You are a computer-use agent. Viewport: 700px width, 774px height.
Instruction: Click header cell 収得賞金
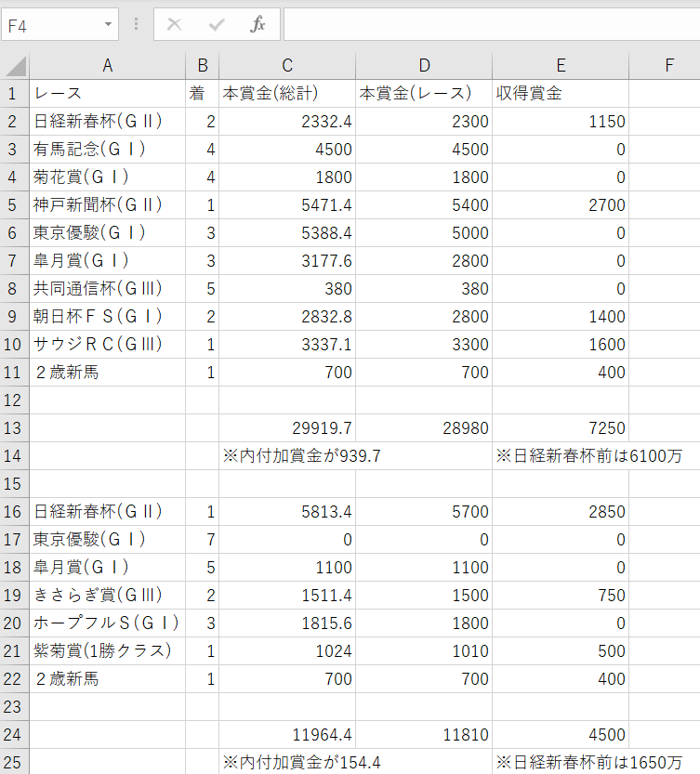coord(561,93)
